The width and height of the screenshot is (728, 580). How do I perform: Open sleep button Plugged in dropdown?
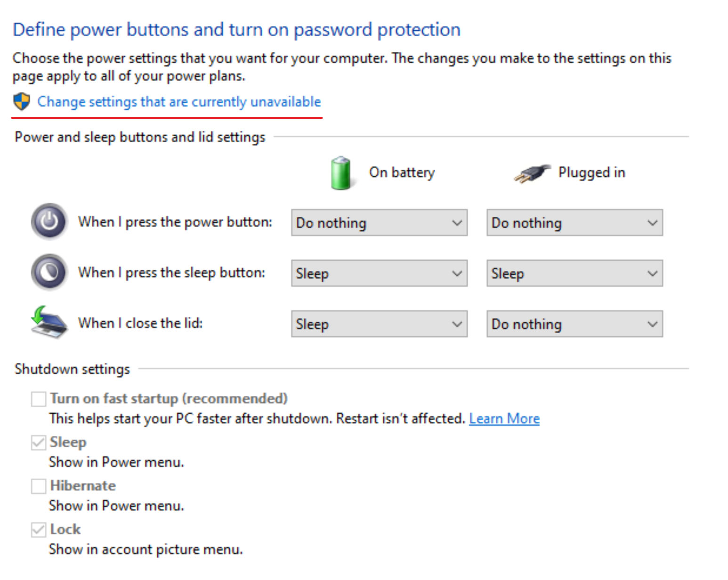(574, 273)
